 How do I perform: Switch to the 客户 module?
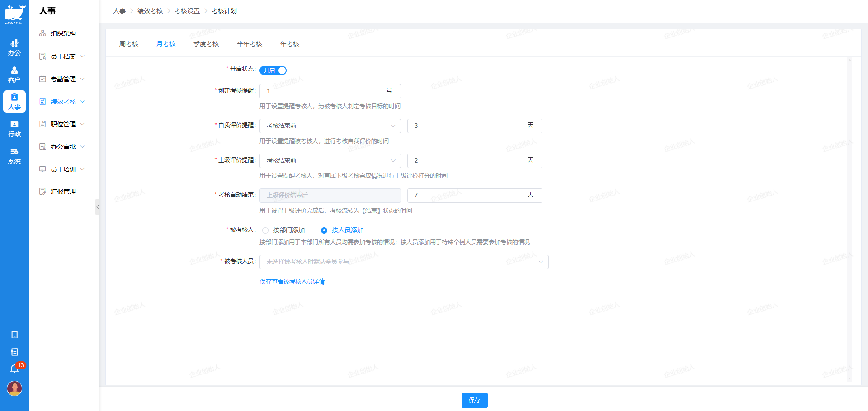click(14, 74)
